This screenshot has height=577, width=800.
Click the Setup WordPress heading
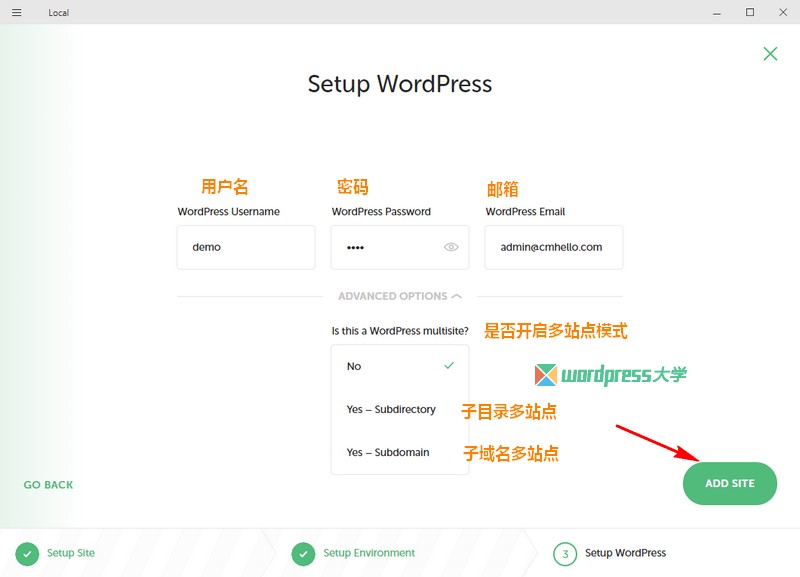coord(400,84)
